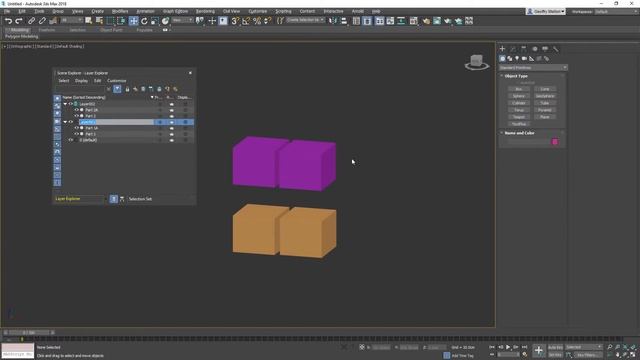Activate Select and Rotate tool
This screenshot has width=640, height=360.
[144, 21]
